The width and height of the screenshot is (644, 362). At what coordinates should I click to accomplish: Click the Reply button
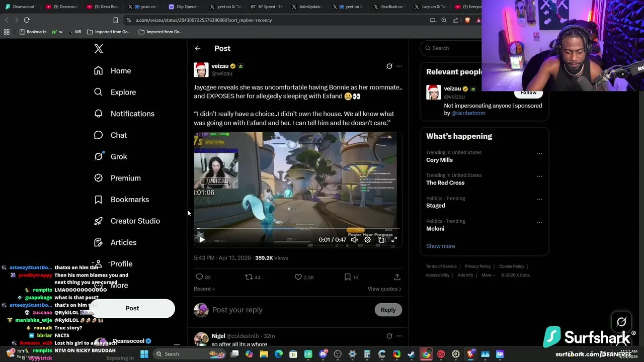388,310
